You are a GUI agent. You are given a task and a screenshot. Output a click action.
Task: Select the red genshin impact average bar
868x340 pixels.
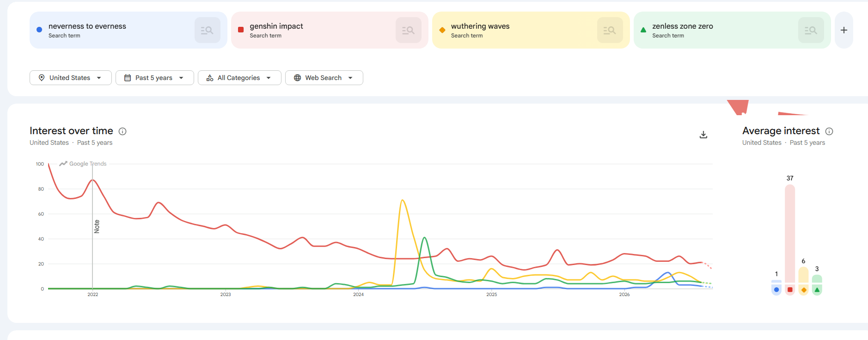[790, 234]
